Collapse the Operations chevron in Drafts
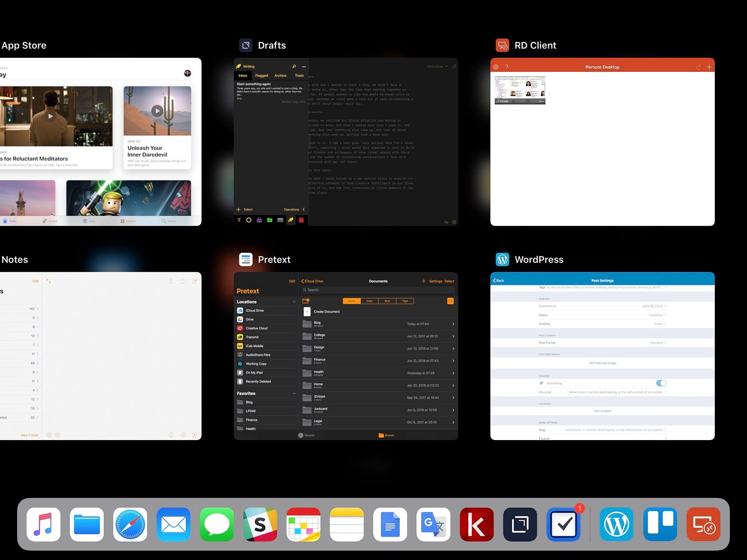This screenshot has width=747, height=560. pos(303,210)
